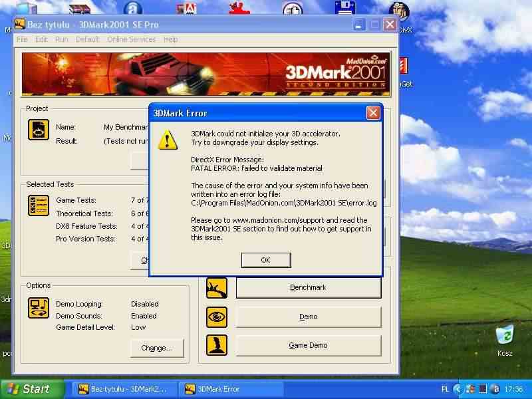Select the blue floppy disk desktop icon
The height and width of the screenshot is (399, 532).
coord(344,7)
